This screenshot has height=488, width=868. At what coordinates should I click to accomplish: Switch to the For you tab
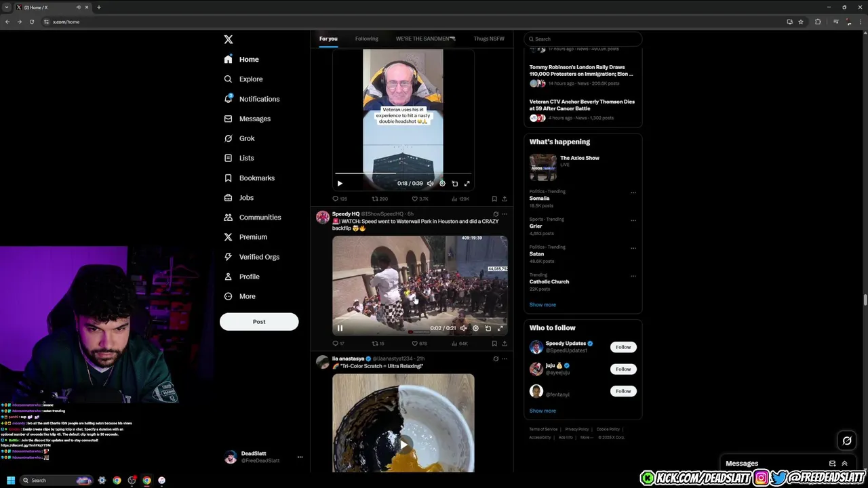[x=328, y=39]
